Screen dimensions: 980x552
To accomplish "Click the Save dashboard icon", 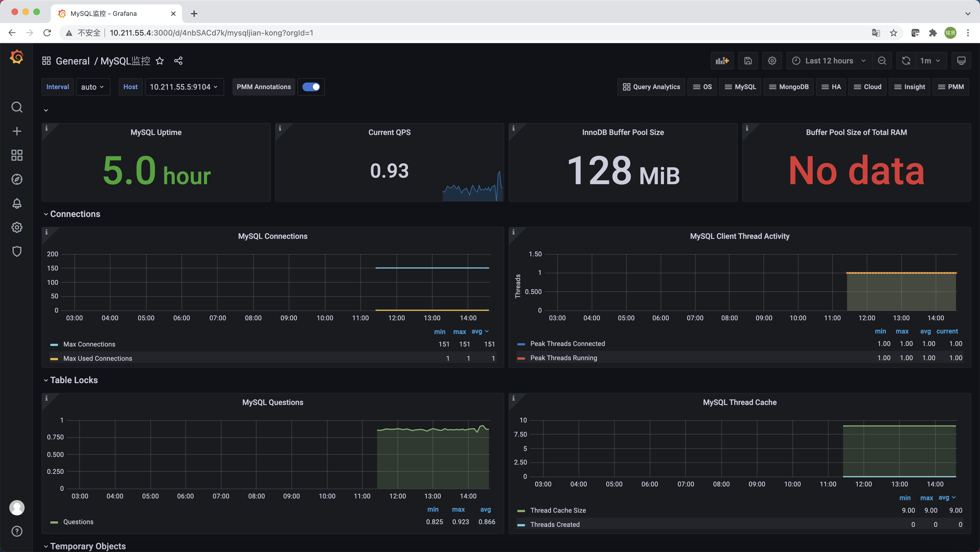I will pyautogui.click(x=748, y=61).
